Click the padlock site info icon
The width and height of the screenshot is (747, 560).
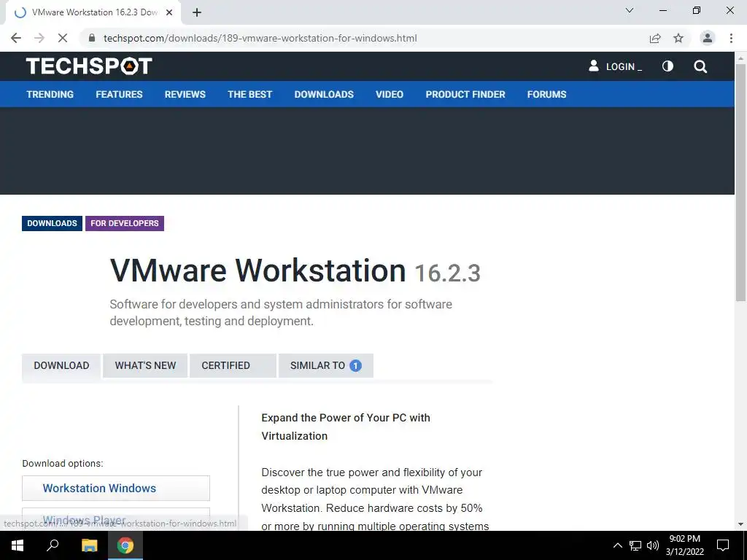(92, 38)
